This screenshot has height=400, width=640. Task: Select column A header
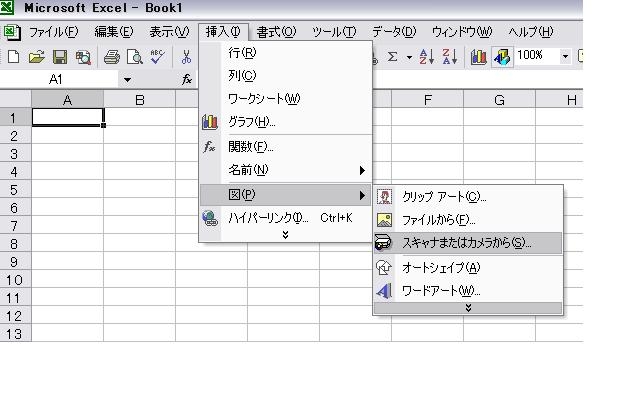click(68, 100)
